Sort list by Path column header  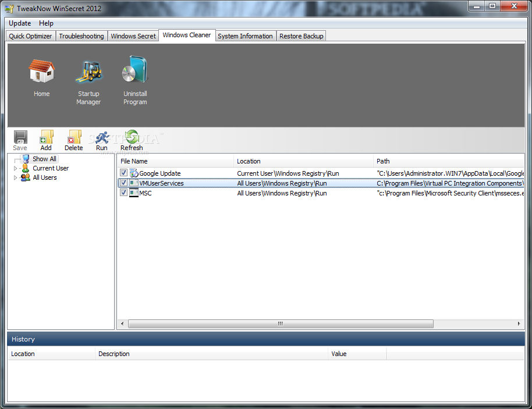pos(449,161)
